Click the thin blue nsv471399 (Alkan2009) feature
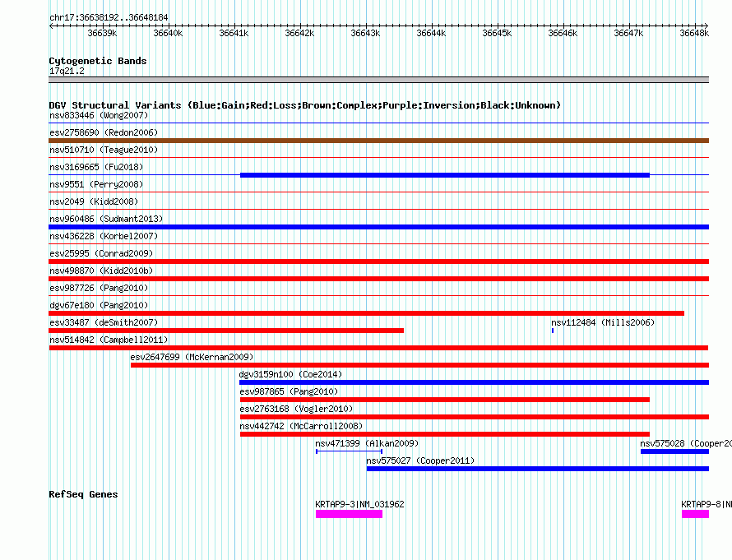Screen dimensions: 732x560 [x=350, y=451]
